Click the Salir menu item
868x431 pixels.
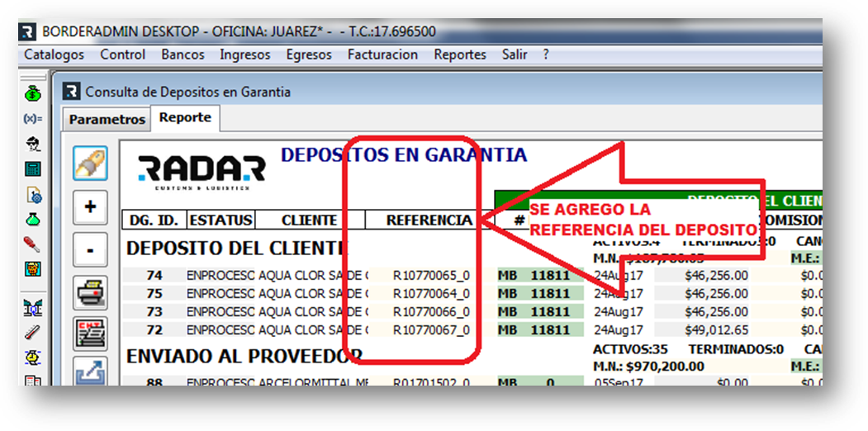[515, 54]
